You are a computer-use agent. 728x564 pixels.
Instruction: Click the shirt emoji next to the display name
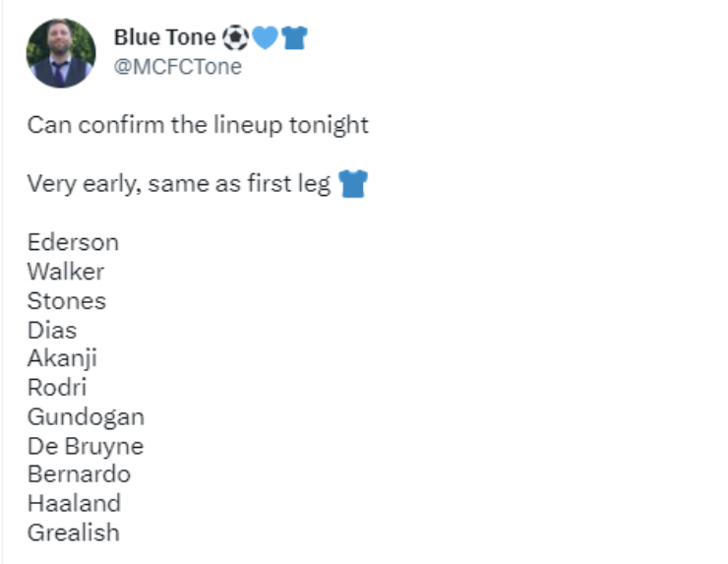click(294, 38)
